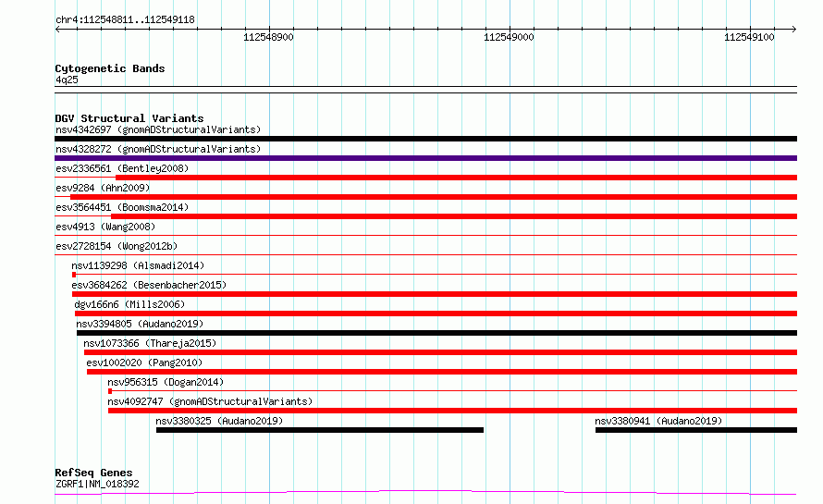Click the nsv4328272 gnomAD variant label
This screenshot has width=823, height=504.
[158, 149]
